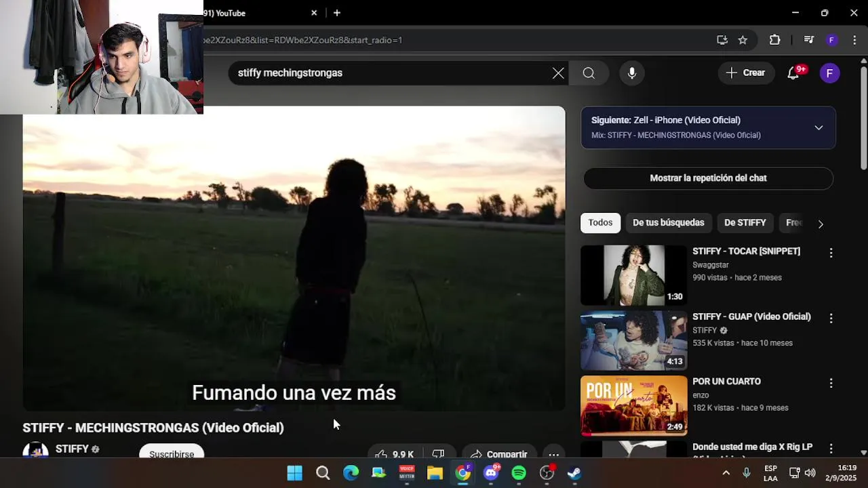Click the install/cast icon in address bar
This screenshot has width=868, height=488.
722,40
